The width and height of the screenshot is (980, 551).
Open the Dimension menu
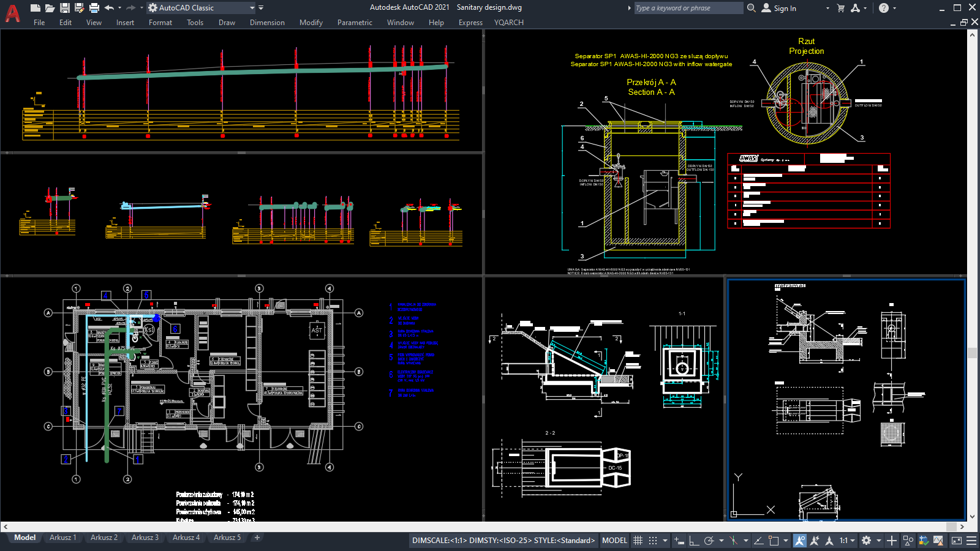click(x=267, y=23)
